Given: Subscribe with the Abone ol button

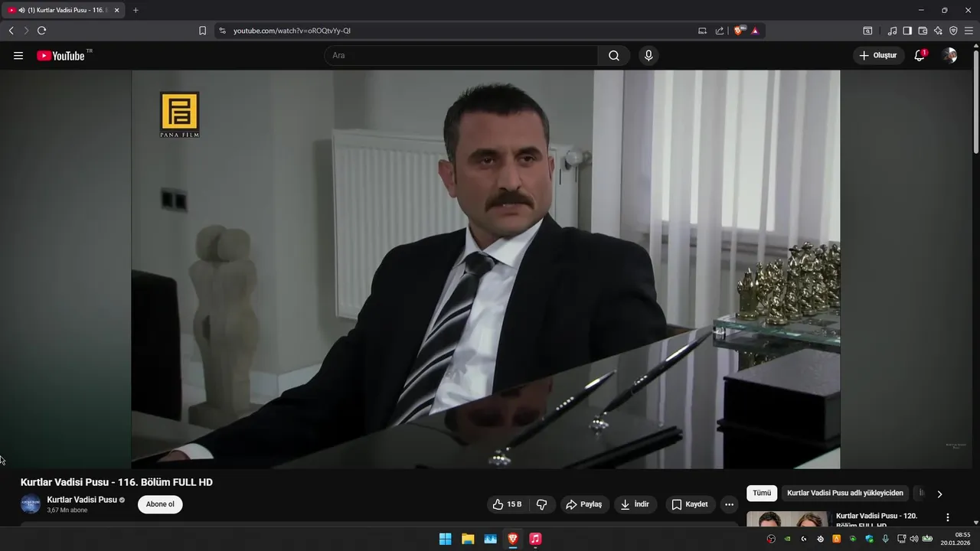Looking at the screenshot, I should 160,504.
